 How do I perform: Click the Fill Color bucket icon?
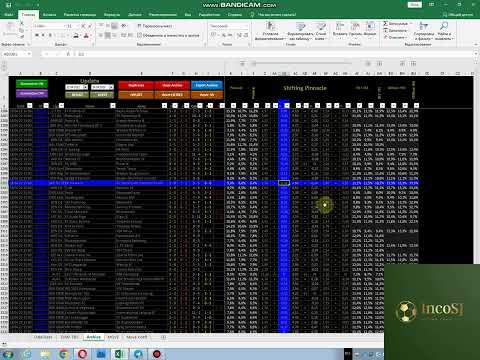(x=76, y=35)
